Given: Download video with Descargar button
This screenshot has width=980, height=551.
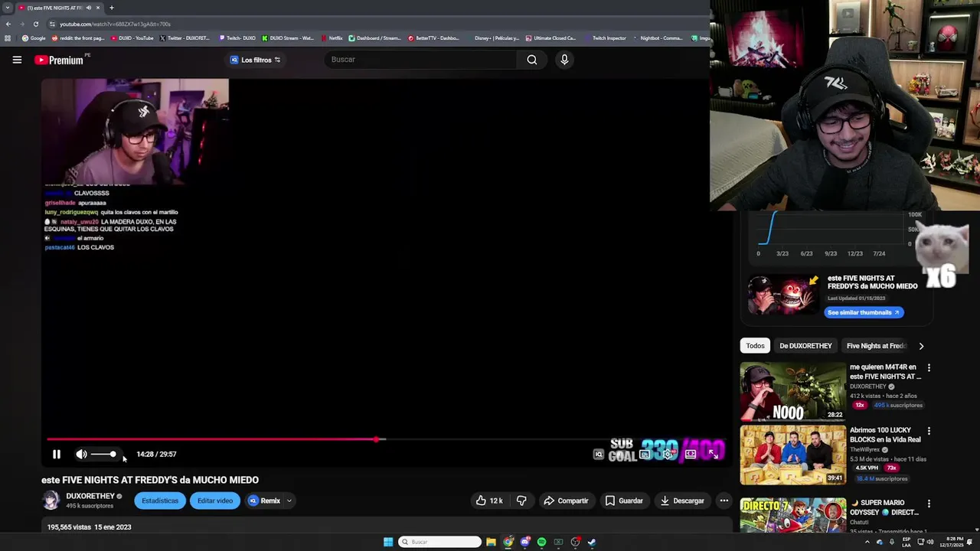Looking at the screenshot, I should tap(682, 500).
